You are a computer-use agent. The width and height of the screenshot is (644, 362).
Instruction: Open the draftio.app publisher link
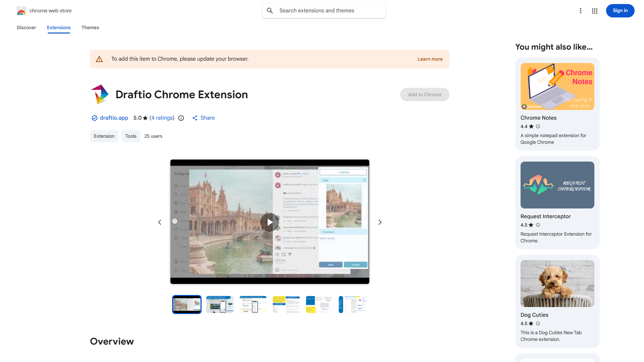114,118
